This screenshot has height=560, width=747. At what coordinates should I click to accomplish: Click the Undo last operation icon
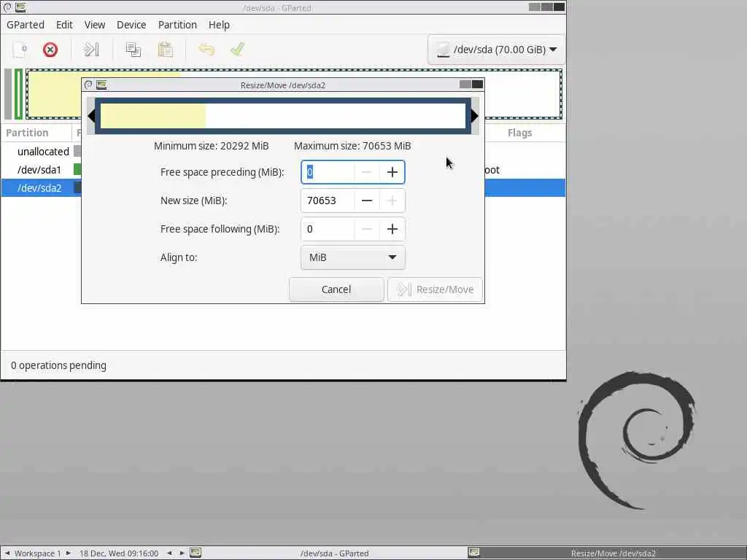(x=206, y=50)
